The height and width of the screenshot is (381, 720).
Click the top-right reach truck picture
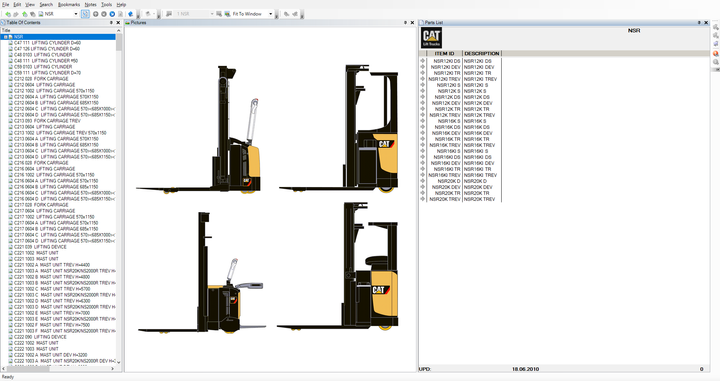tap(339, 129)
